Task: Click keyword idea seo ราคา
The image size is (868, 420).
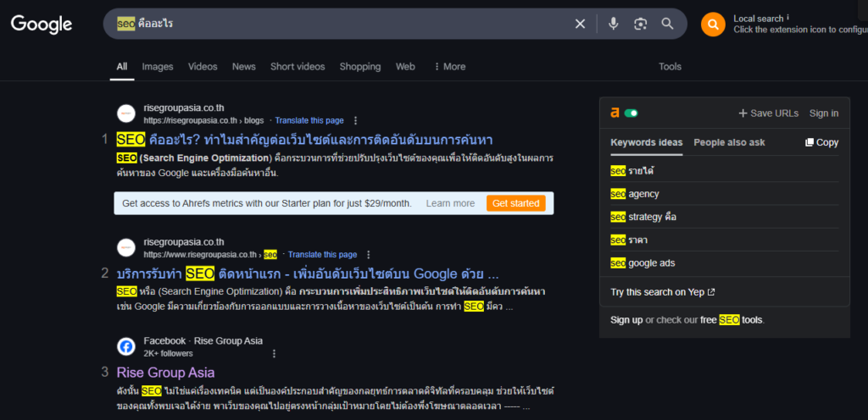Action: pyautogui.click(x=629, y=240)
